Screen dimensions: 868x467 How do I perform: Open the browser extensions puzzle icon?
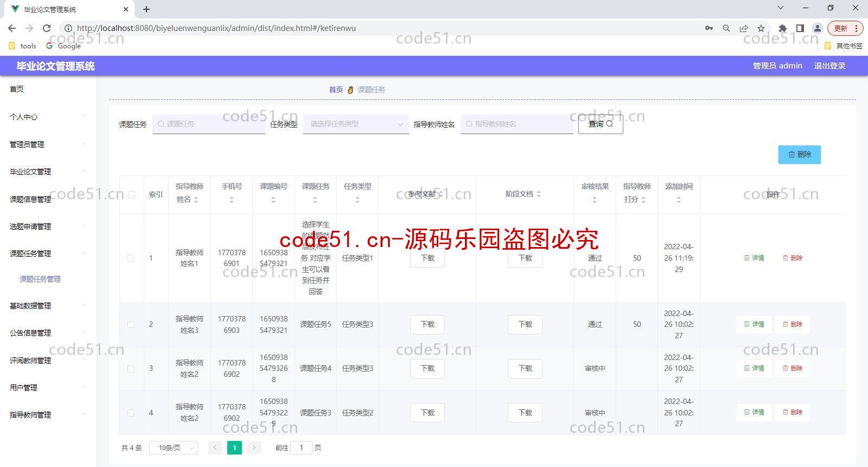tap(782, 28)
